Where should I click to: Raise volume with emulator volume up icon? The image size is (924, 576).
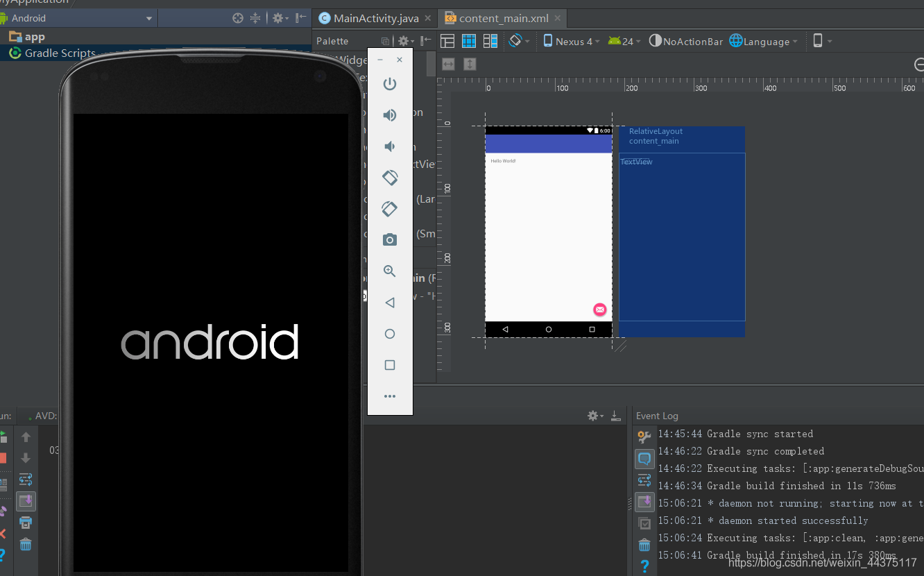(x=390, y=115)
